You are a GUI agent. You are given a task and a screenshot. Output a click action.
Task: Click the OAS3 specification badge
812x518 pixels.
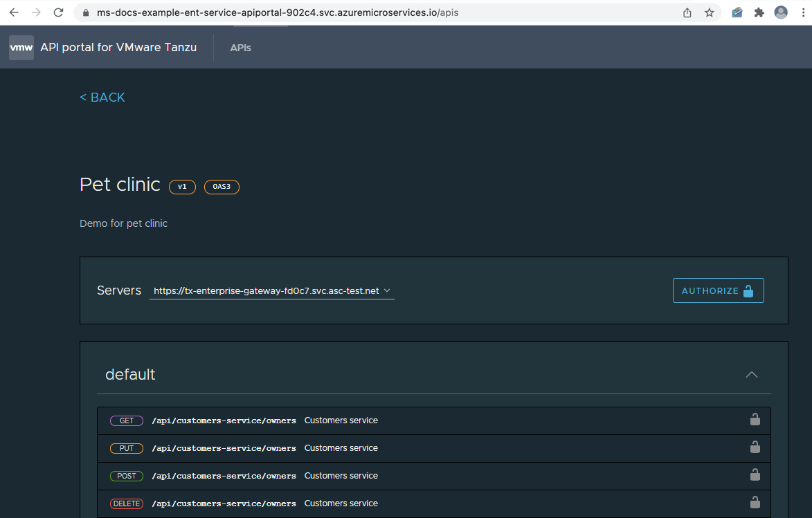pyautogui.click(x=222, y=187)
